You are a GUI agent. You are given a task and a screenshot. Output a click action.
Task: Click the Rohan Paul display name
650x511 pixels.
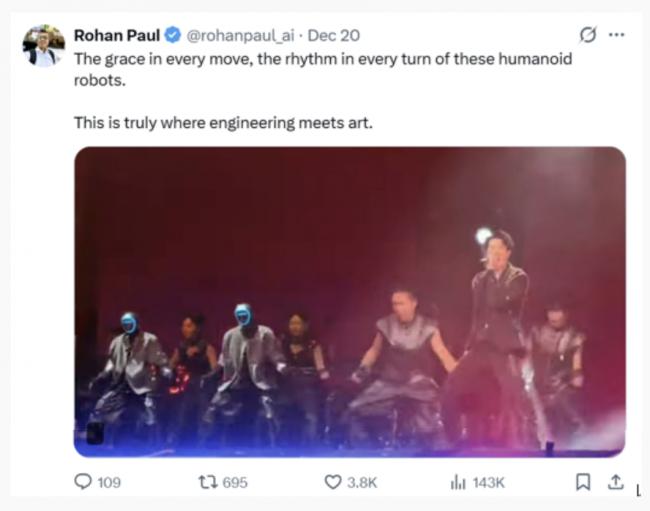point(117,36)
